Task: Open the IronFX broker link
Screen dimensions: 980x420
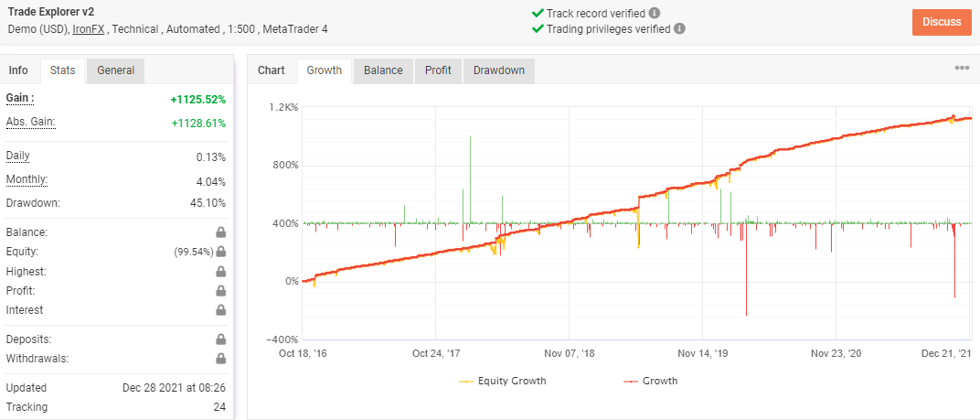Action: click(90, 28)
